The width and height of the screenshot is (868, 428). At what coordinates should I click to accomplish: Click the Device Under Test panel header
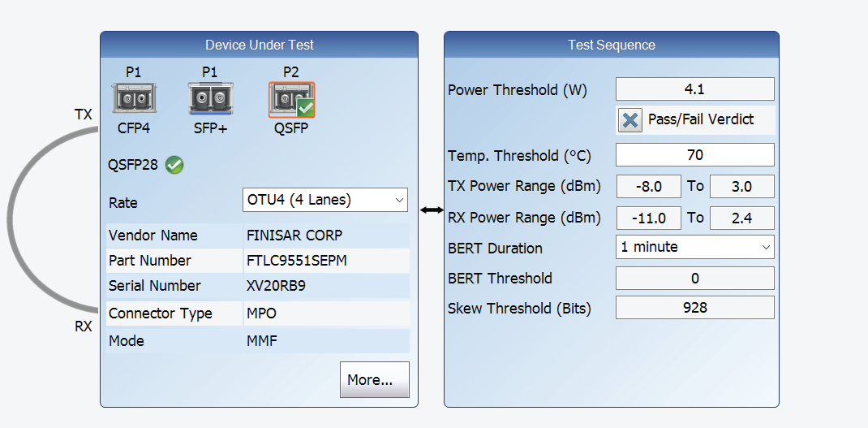point(259,45)
